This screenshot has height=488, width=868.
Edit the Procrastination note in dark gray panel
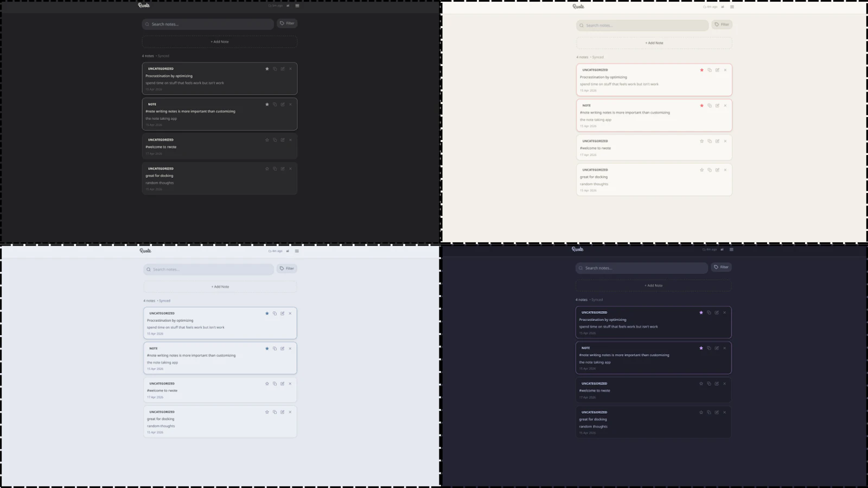tap(283, 69)
